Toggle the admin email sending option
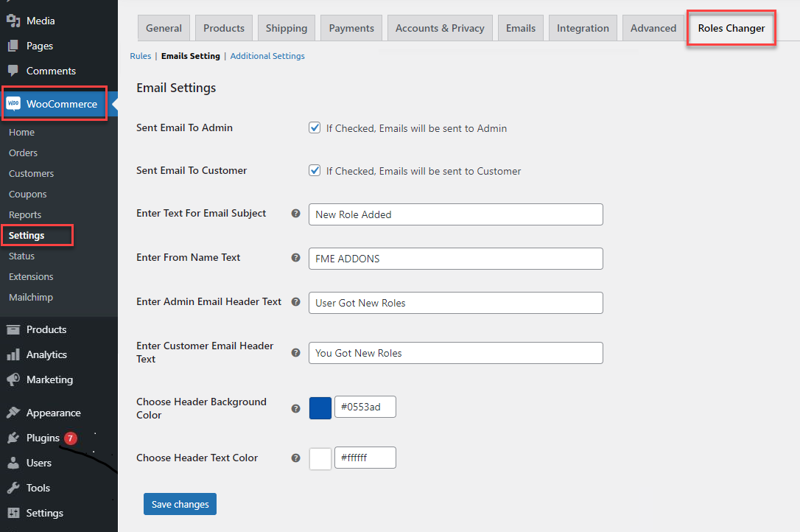 (315, 127)
